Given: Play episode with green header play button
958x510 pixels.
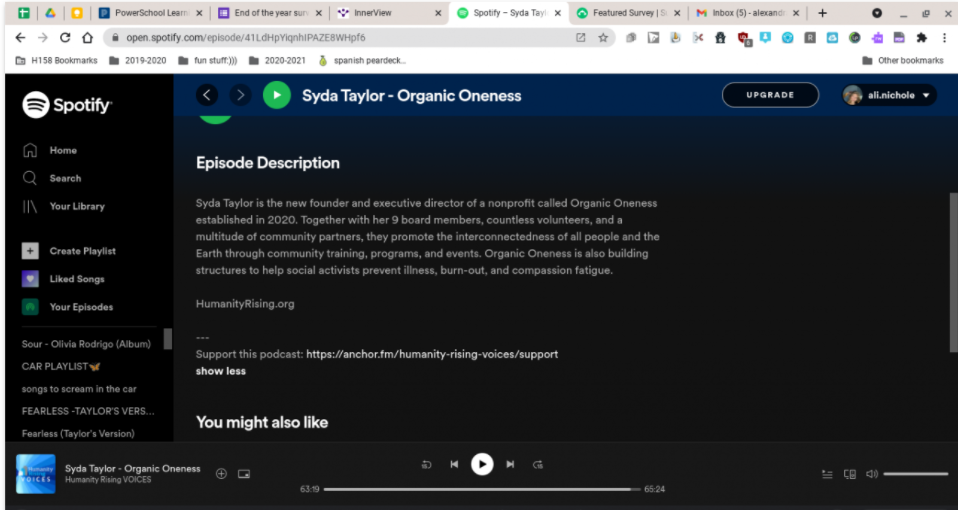Looking at the screenshot, I should 277,95.
